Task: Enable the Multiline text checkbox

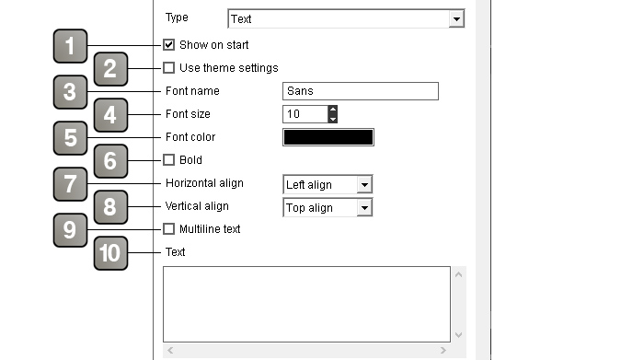Action: 168,229
